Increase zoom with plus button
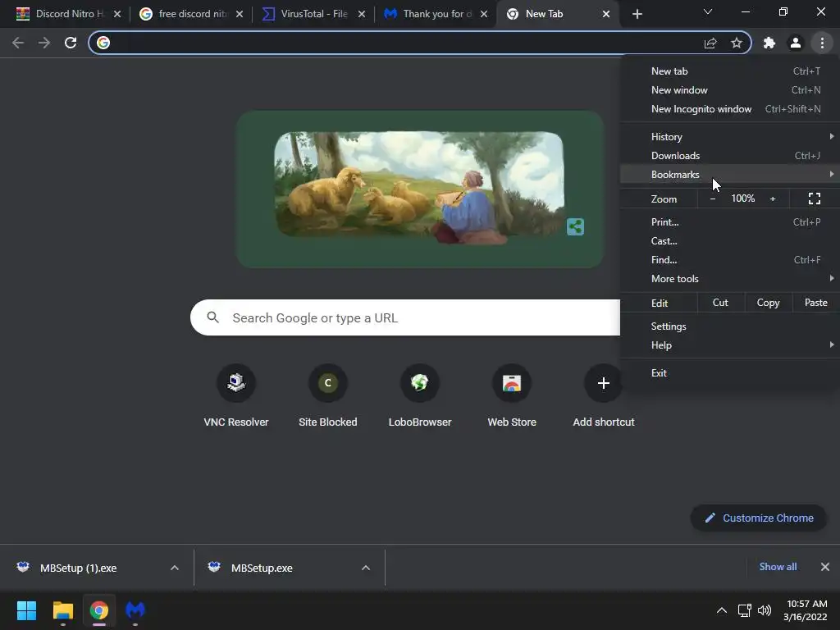840x630 pixels. [x=773, y=199]
